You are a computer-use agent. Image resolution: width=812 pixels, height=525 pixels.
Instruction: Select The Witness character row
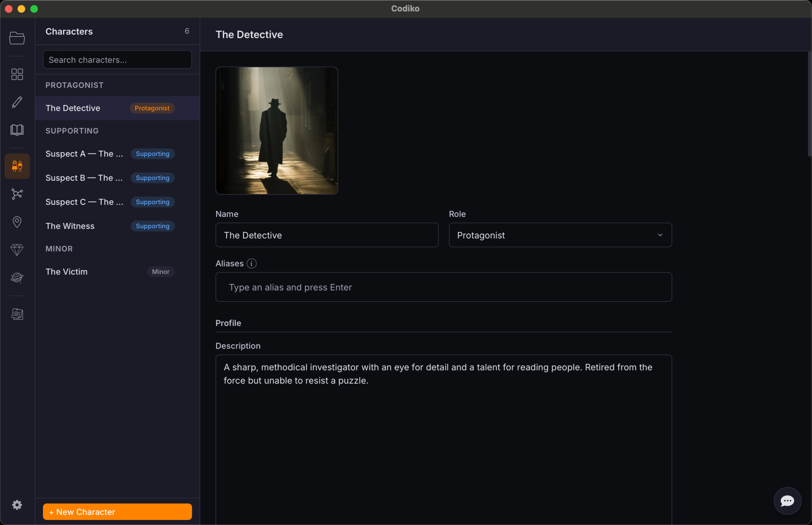coord(117,226)
